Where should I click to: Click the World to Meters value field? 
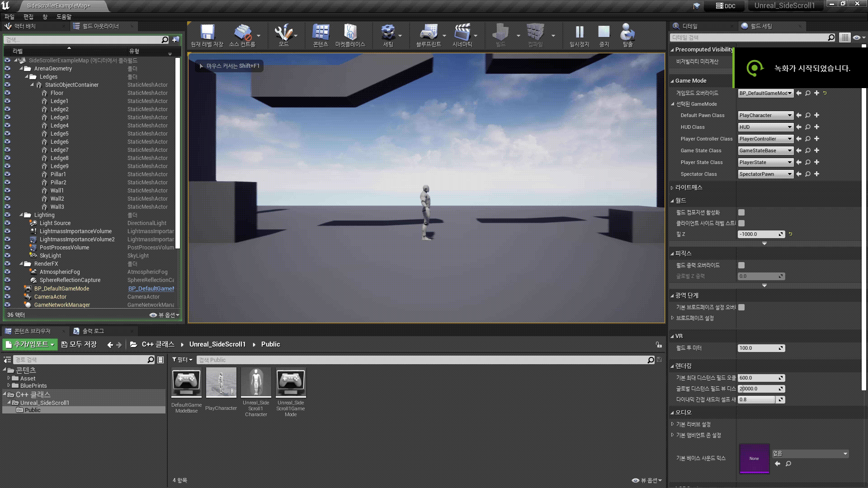761,348
